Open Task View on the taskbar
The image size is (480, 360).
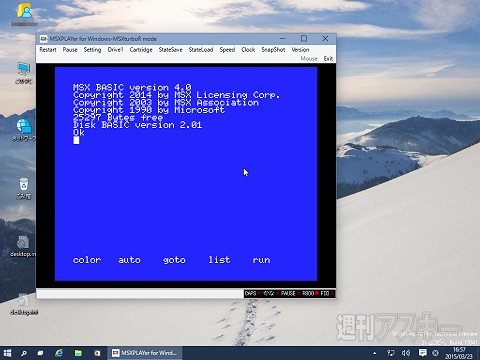pyautogui.click(x=40, y=353)
